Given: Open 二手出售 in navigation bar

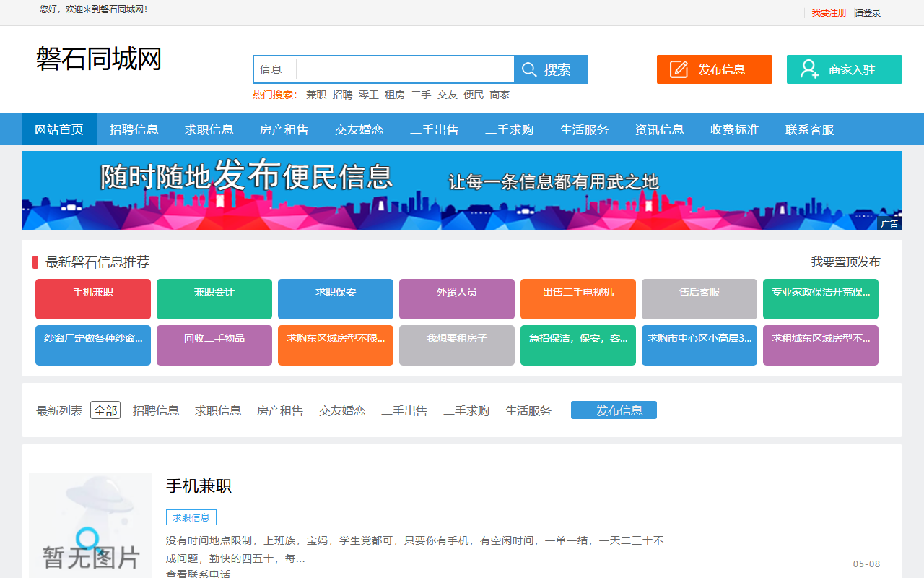Looking at the screenshot, I should coord(435,129).
